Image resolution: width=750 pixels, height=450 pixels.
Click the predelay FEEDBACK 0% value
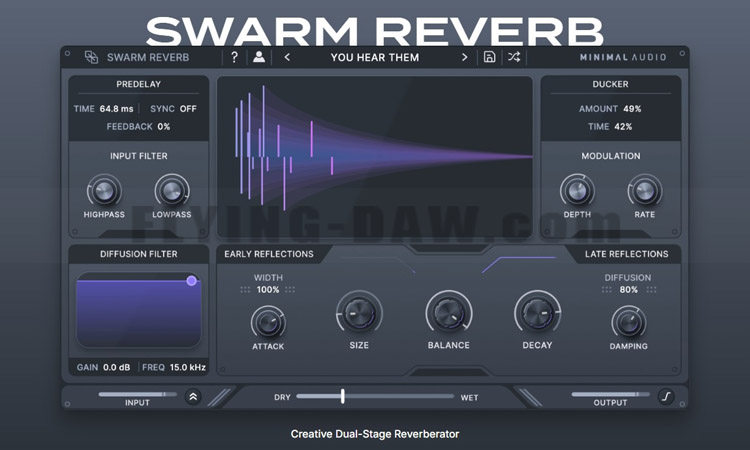(164, 127)
